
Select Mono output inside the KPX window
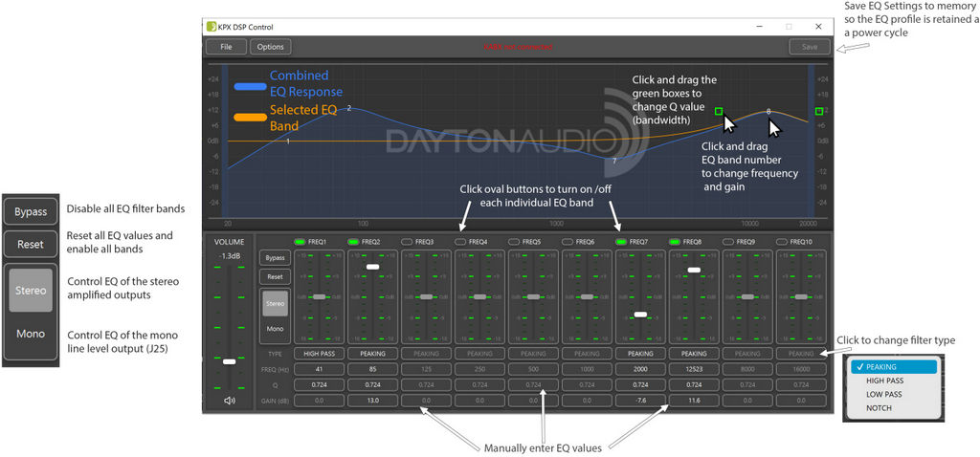coord(275,329)
